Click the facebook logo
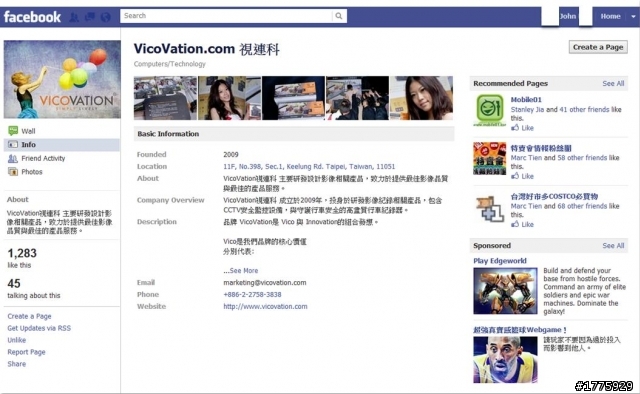The width and height of the screenshot is (640, 394). [32, 17]
